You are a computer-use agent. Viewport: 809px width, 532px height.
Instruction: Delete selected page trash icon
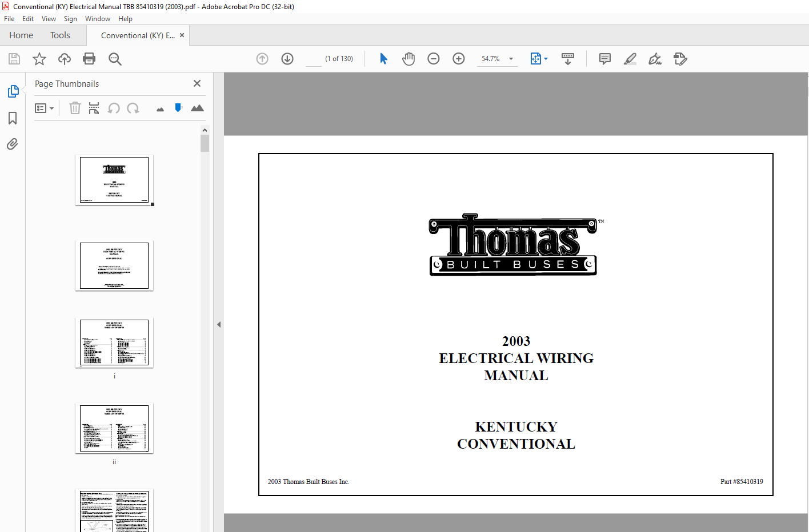click(75, 108)
